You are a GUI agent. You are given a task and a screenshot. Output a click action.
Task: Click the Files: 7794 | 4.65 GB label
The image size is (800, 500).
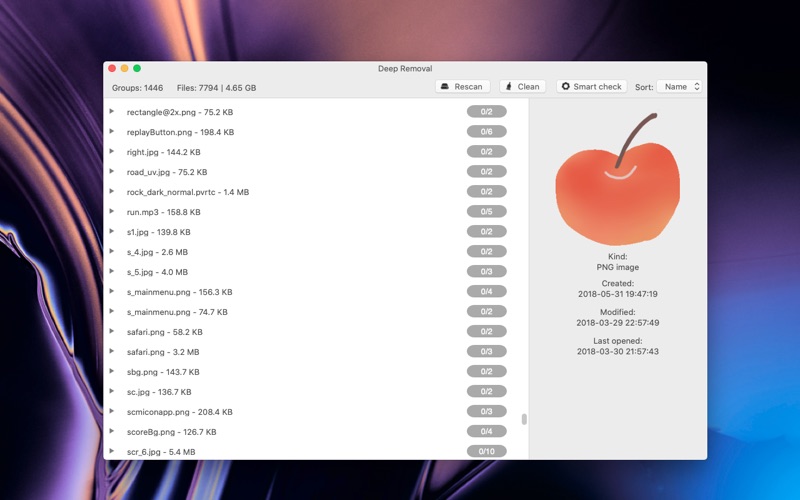(x=216, y=88)
